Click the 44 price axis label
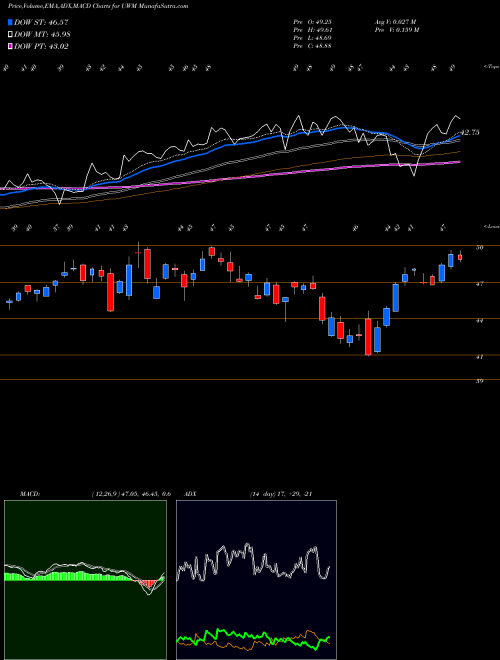Screen dimensions: 500x660 pyautogui.click(x=479, y=321)
